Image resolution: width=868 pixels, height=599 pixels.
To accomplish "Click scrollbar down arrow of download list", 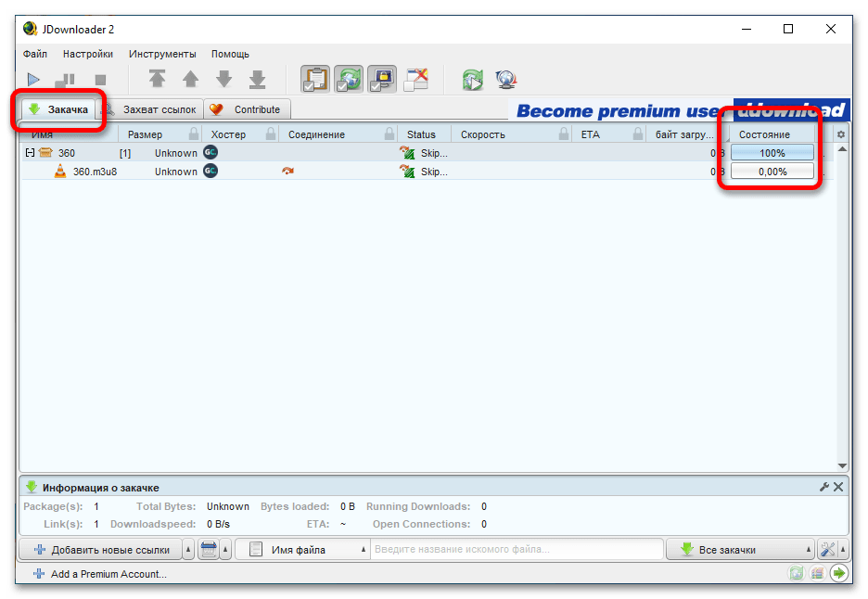I will 842,466.
